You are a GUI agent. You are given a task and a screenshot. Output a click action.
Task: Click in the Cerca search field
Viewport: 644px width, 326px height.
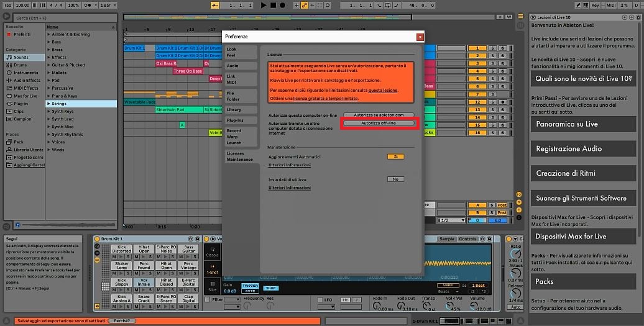tap(65, 18)
